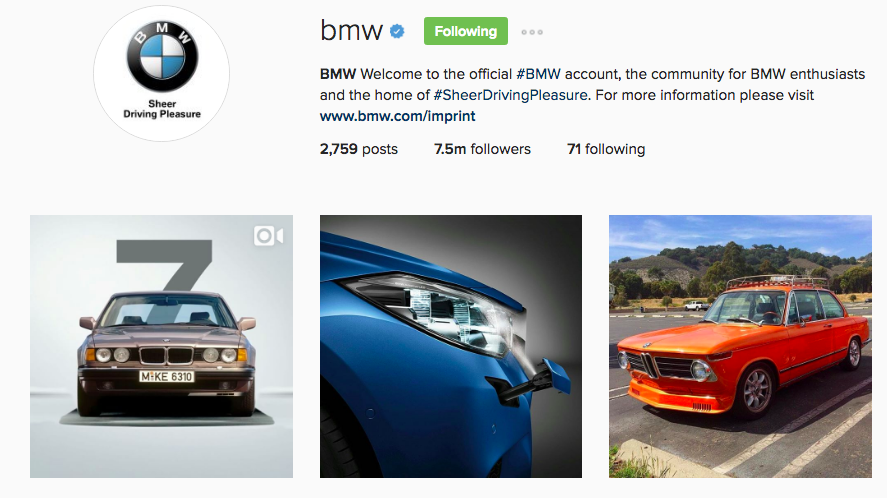Click the BMW roundel logo in profile picture
Screen dimensions: 887x498
162,57
